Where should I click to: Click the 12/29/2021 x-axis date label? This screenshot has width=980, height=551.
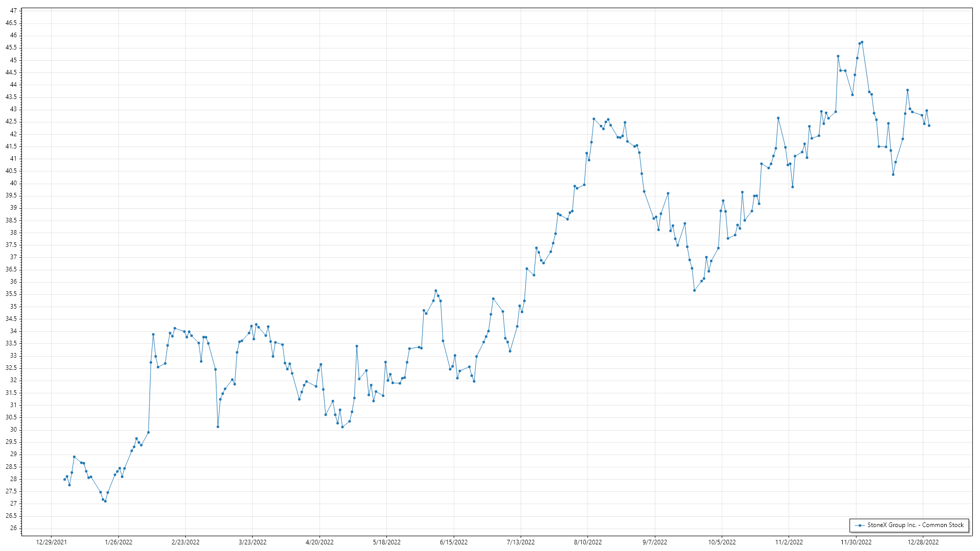(51, 542)
